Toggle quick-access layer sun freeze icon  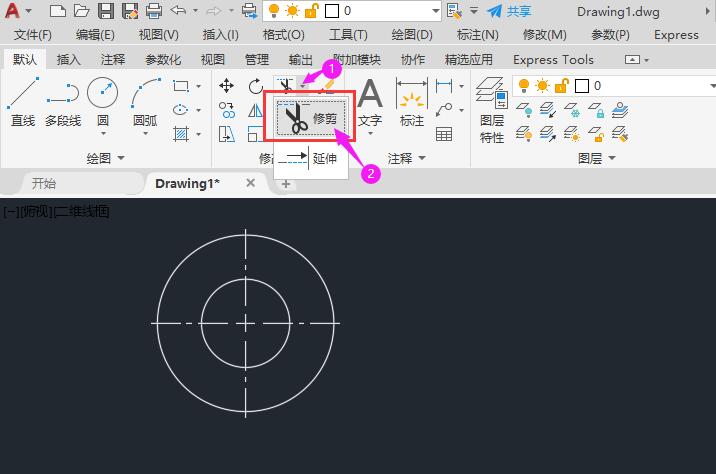292,11
